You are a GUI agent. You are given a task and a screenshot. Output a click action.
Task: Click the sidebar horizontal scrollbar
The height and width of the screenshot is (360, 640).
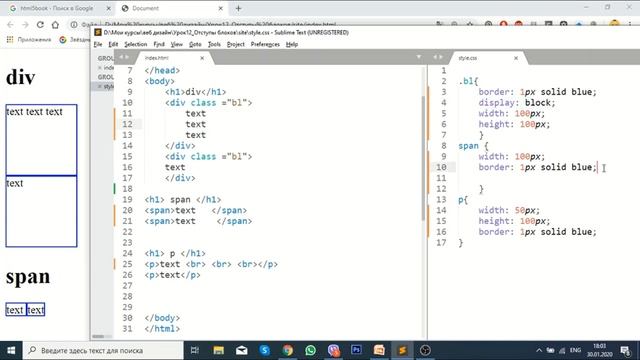[x=98, y=336]
